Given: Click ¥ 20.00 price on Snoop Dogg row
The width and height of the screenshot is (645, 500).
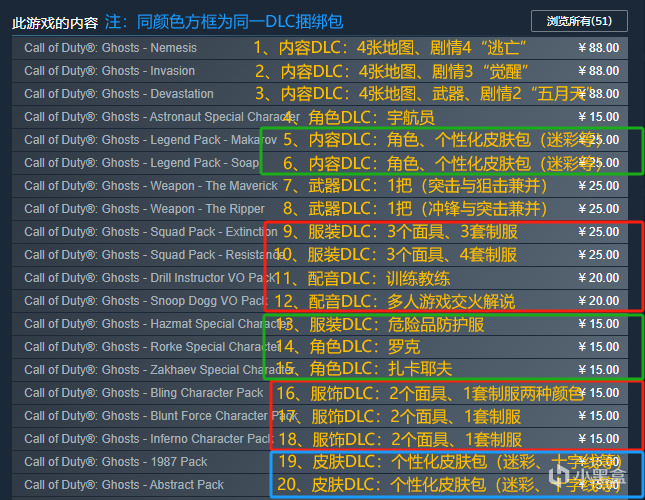Looking at the screenshot, I should coord(599,301).
